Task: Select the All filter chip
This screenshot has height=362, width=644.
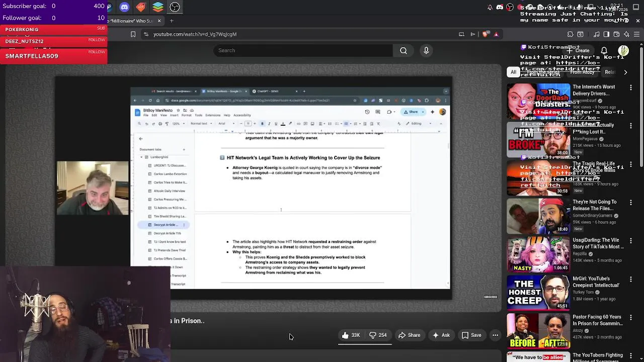Action: click(513, 72)
